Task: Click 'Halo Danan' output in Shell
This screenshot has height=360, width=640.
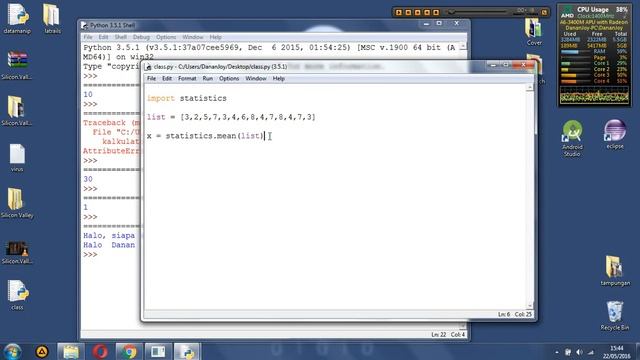Action: click(x=109, y=245)
